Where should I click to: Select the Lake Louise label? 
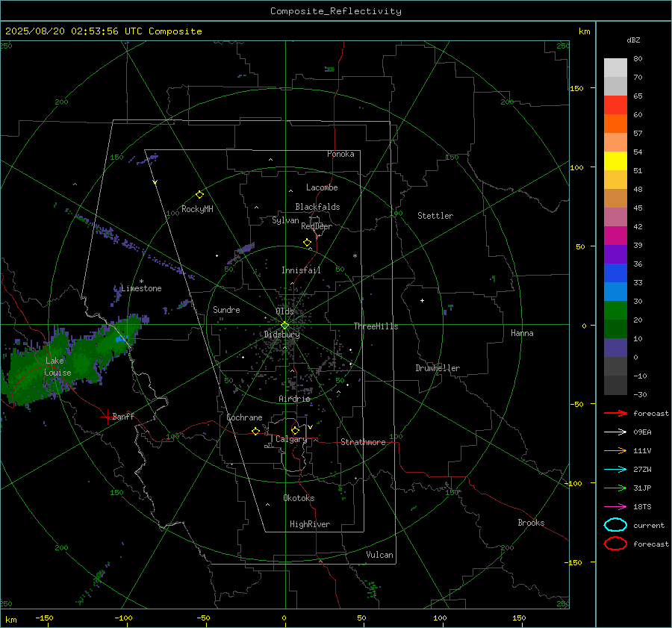coord(57,367)
